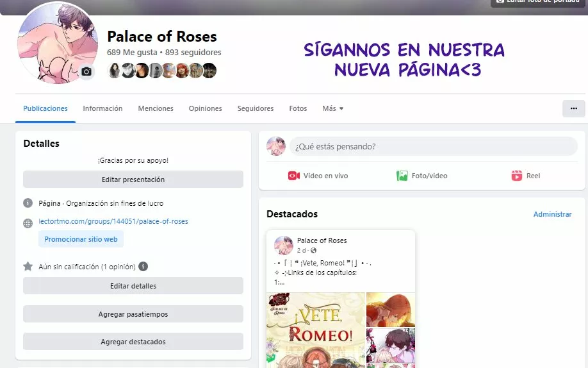The height and width of the screenshot is (368, 588).
Task: Click the 893 seguidores count
Action: click(193, 52)
